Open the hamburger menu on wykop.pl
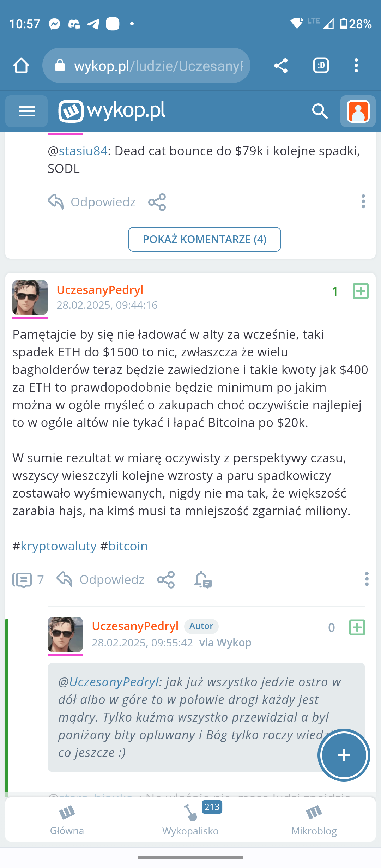Image resolution: width=381 pixels, height=868 pixels. point(26,111)
